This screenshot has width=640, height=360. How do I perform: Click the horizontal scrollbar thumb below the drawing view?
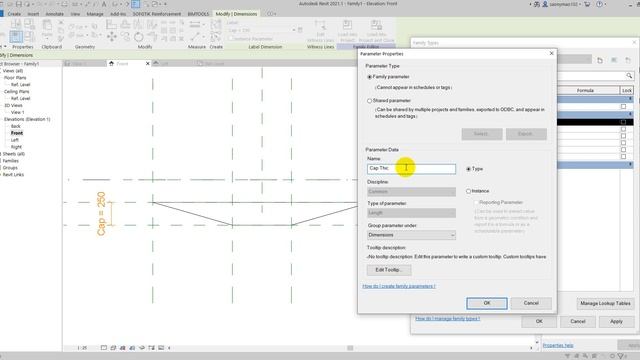[350, 348]
